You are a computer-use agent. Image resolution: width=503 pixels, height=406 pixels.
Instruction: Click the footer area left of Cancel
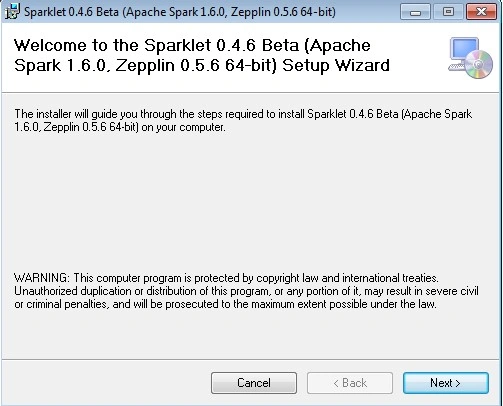tap(105, 383)
